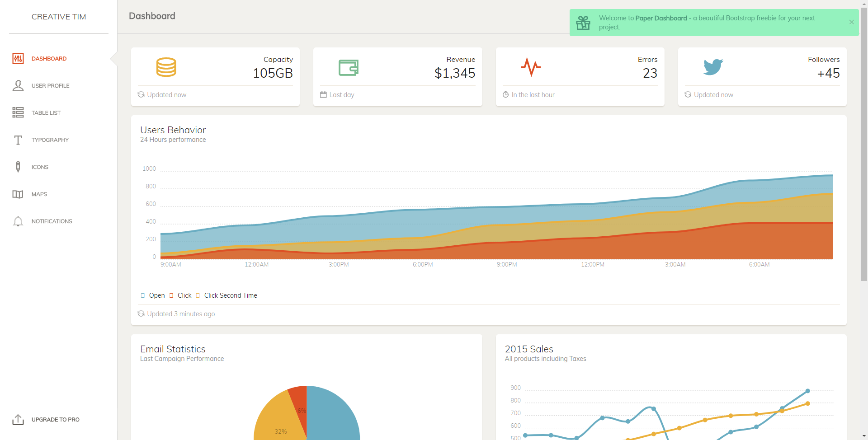
Task: Click the last blue point on sales chart
Action: point(807,391)
